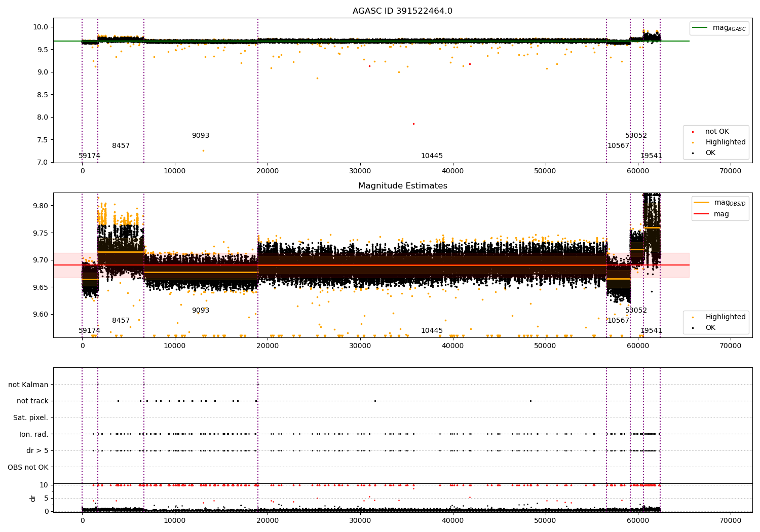Click the 'OBS not OK' row label

28,467
